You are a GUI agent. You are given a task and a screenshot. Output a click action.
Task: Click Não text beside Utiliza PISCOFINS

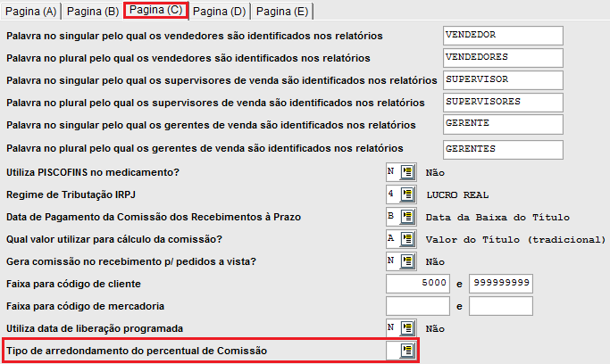coord(435,172)
